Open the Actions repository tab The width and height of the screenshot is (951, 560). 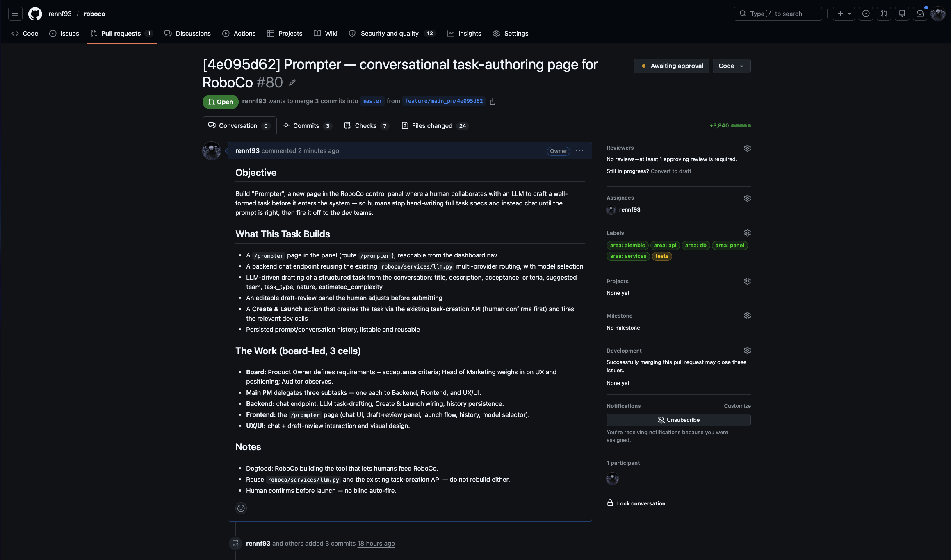pyautogui.click(x=239, y=34)
